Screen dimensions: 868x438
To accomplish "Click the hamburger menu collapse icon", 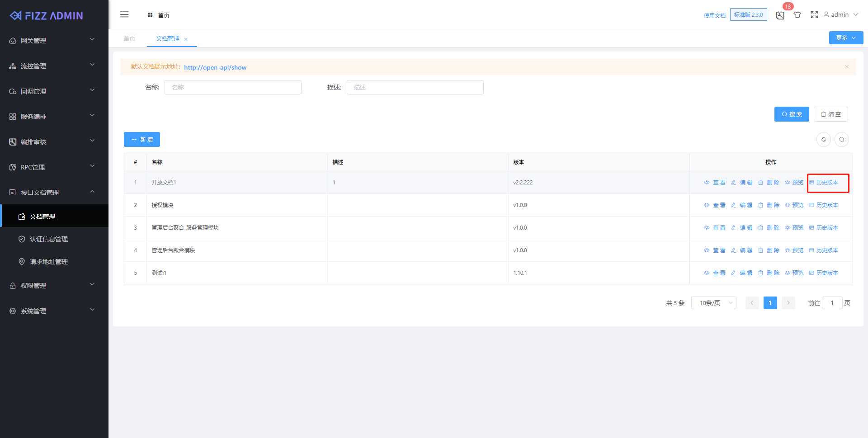I will tap(124, 14).
